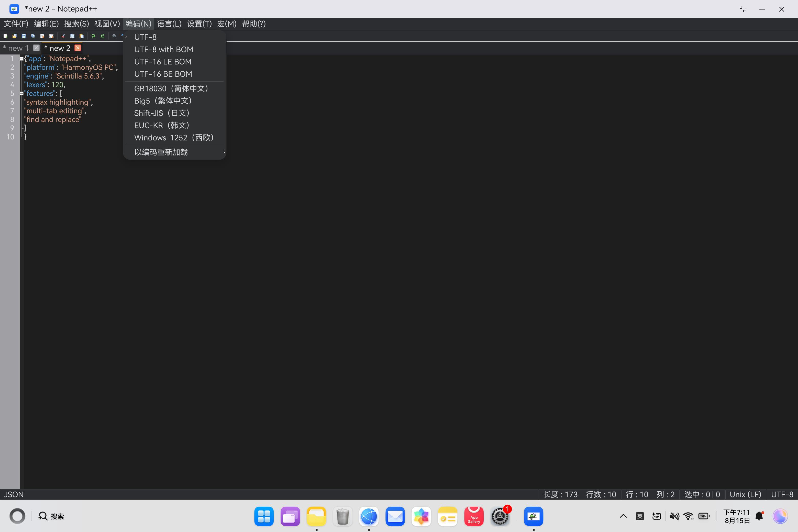Click the muted volume tray icon

coord(674,516)
